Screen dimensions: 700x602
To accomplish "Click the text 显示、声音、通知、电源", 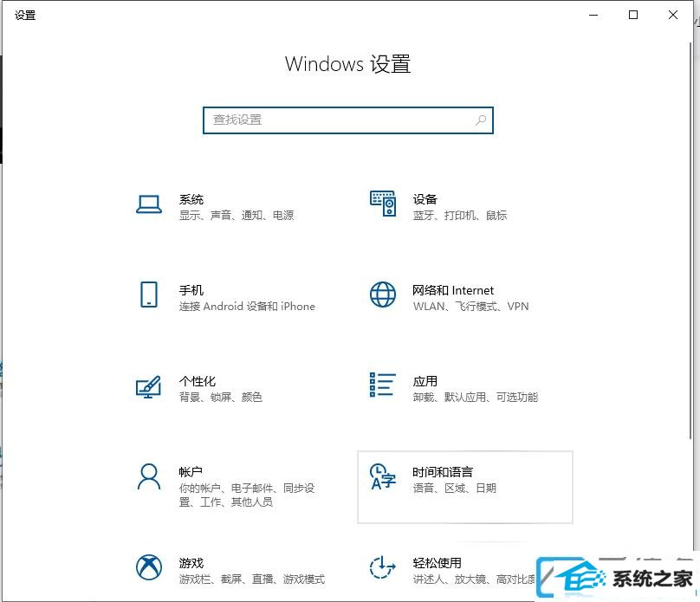I will pyautogui.click(x=237, y=216).
